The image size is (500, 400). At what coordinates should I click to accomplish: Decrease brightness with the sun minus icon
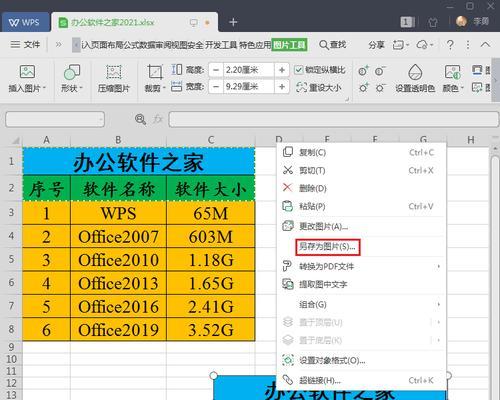pyautogui.click(x=380, y=87)
